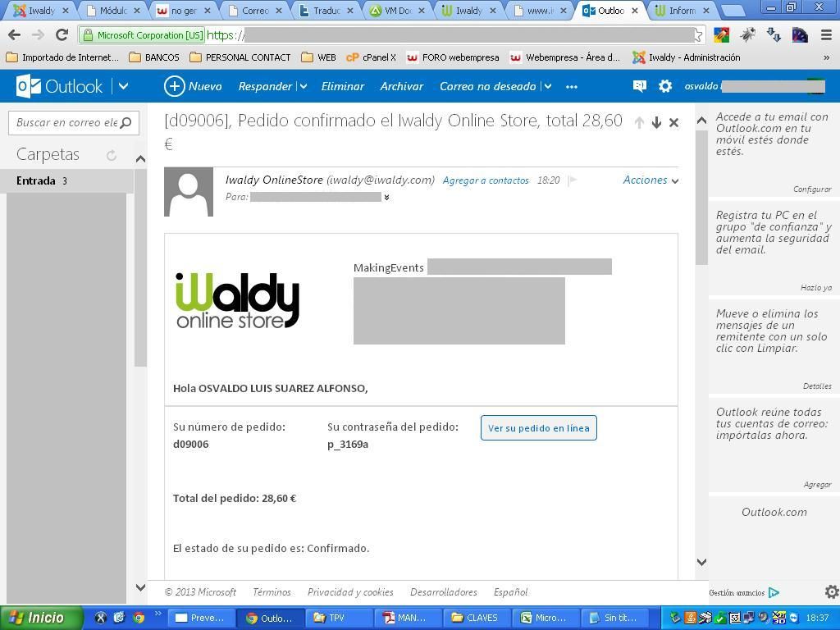Open Privacidad y cookies link
Screen dimensions: 840x630
pyautogui.click(x=350, y=592)
